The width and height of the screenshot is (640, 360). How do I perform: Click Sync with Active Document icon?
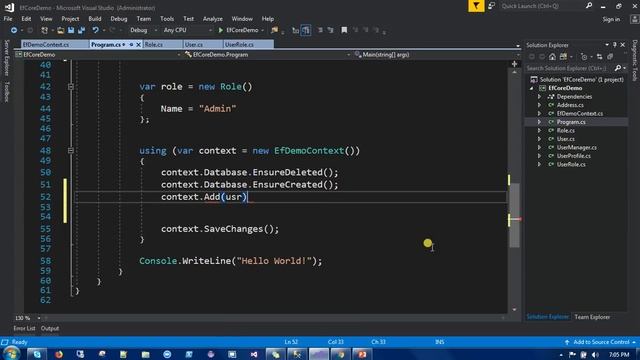(x=599, y=57)
